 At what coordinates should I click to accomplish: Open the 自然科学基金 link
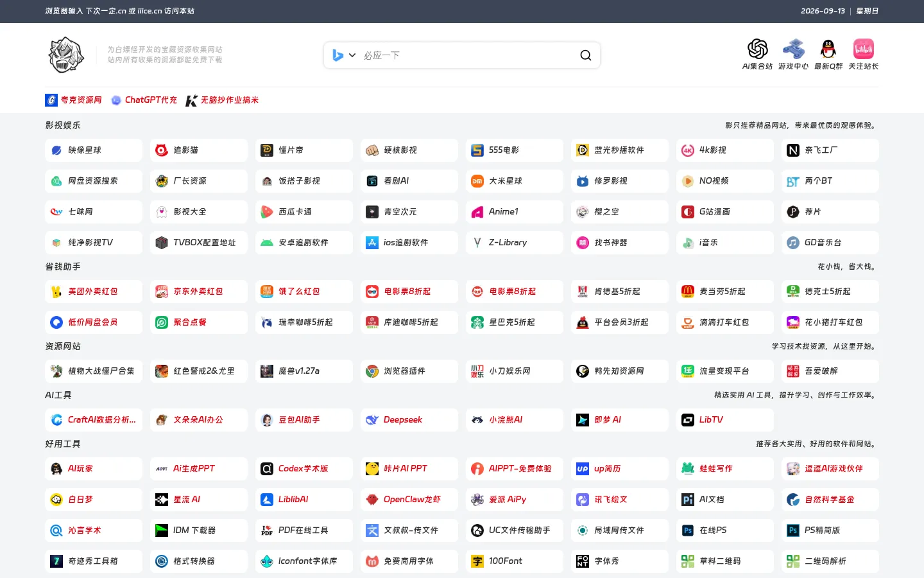[x=830, y=500]
